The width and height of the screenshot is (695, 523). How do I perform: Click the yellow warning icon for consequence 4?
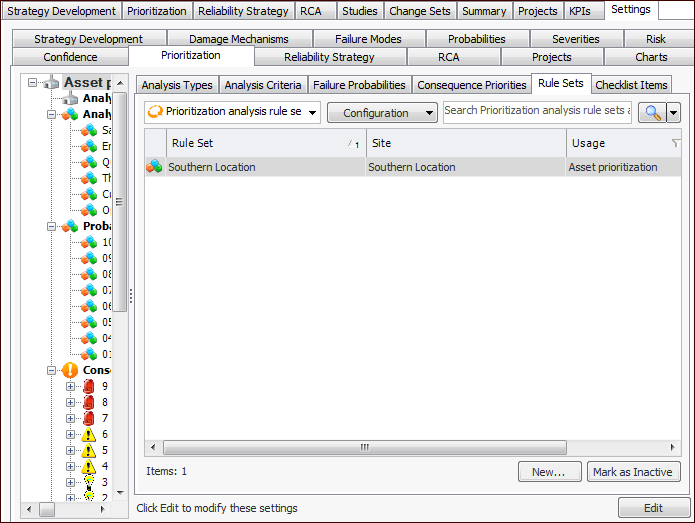tap(89, 466)
